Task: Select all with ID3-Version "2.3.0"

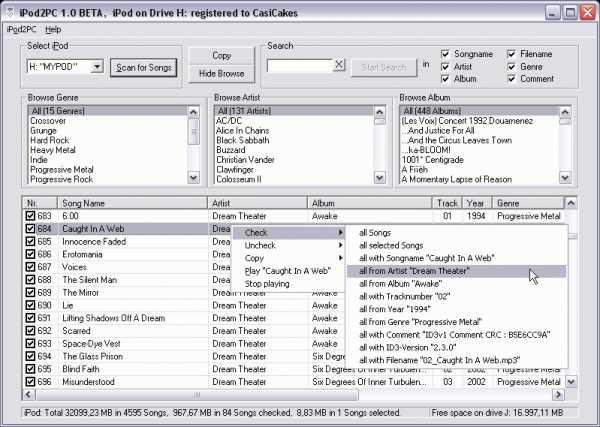Action: 457,347
